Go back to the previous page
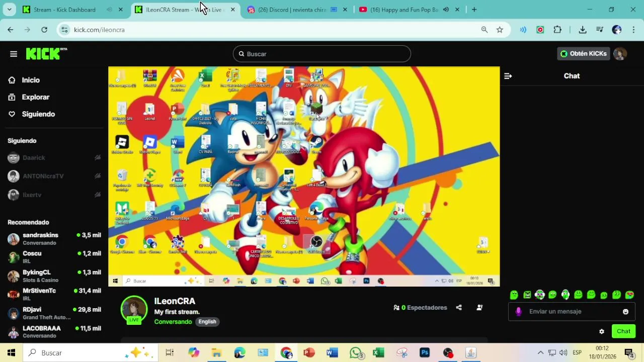Screen dimensions: 644x362 coord(11,30)
